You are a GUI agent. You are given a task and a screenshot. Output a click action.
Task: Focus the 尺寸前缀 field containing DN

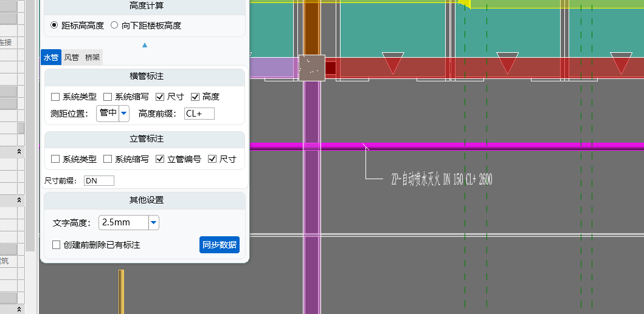pos(99,180)
